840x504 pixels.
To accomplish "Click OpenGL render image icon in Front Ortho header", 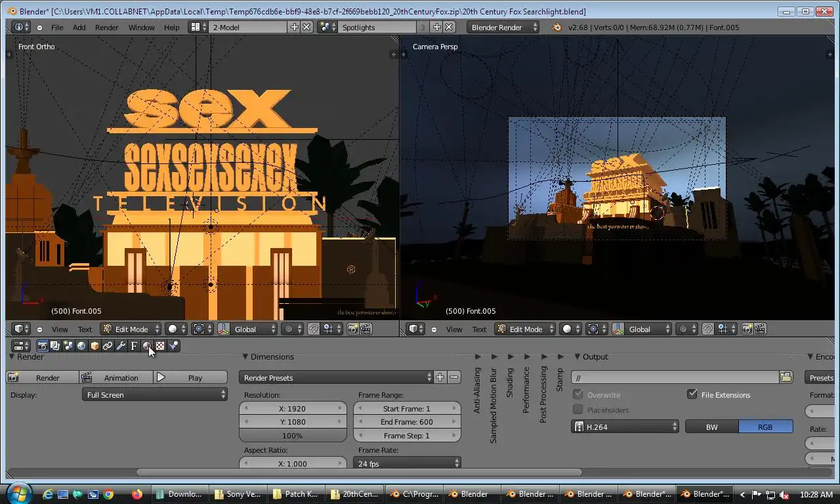I will click(353, 329).
